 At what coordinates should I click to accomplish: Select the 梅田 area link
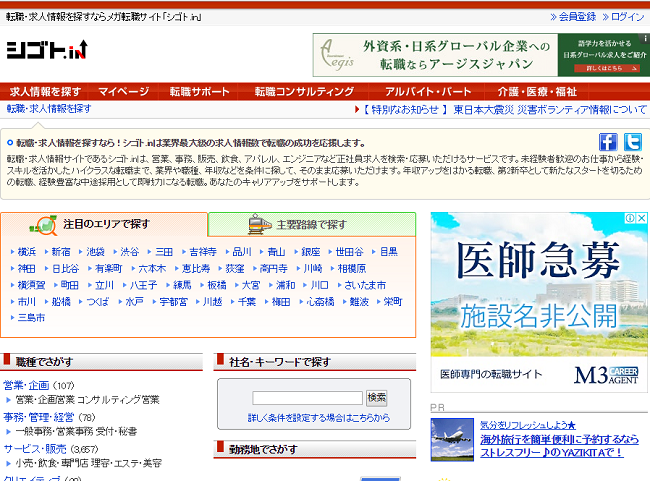point(281,302)
